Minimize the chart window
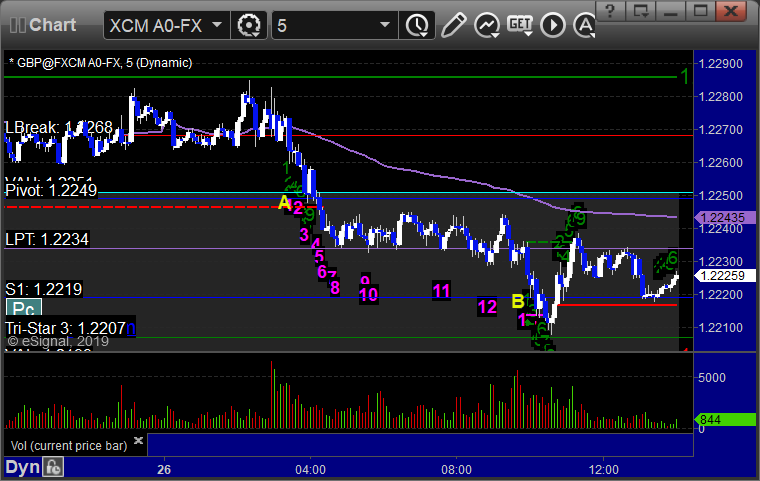 [x=670, y=11]
